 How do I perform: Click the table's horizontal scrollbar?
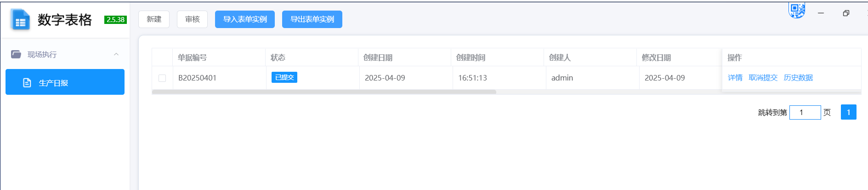(324, 92)
